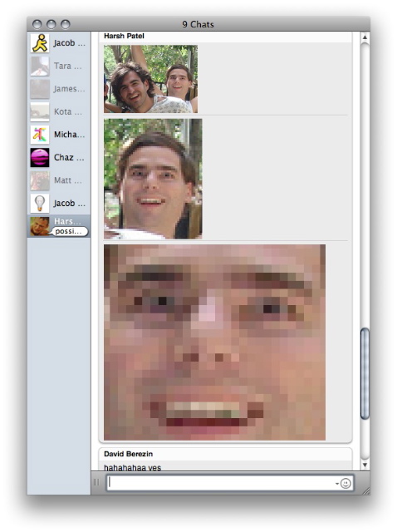The height and width of the screenshot is (532, 397).
Task: Click the second pixelated face photo
Action: click(x=153, y=179)
